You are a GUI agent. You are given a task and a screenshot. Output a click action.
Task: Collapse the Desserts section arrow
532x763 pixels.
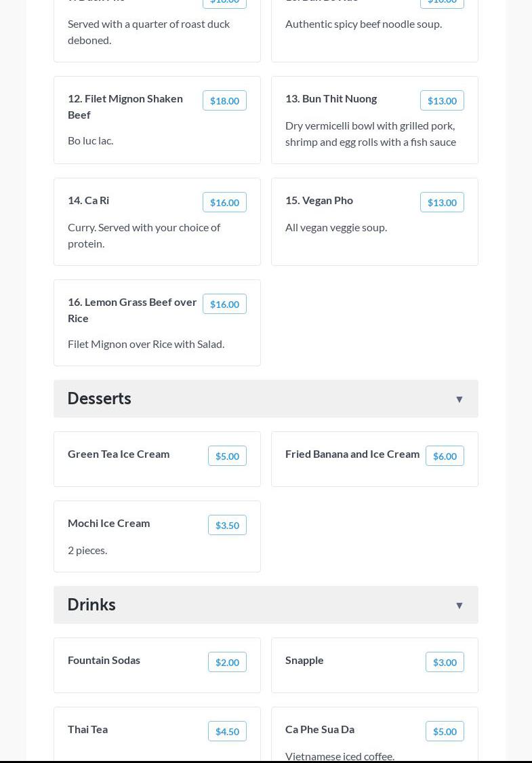tap(459, 399)
